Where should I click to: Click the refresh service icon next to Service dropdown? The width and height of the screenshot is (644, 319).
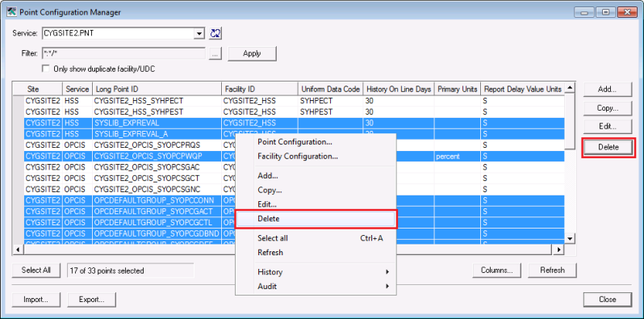tap(215, 33)
